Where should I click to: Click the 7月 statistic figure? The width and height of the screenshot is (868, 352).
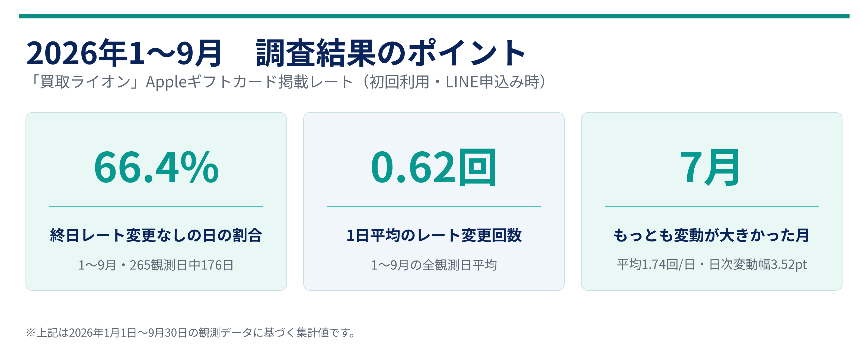point(710,167)
